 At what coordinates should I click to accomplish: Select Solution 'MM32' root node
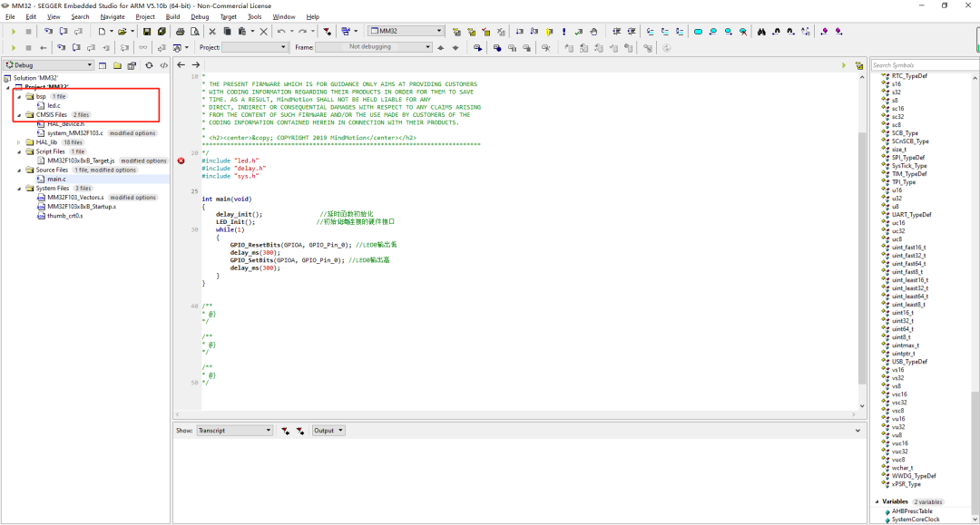[35, 78]
